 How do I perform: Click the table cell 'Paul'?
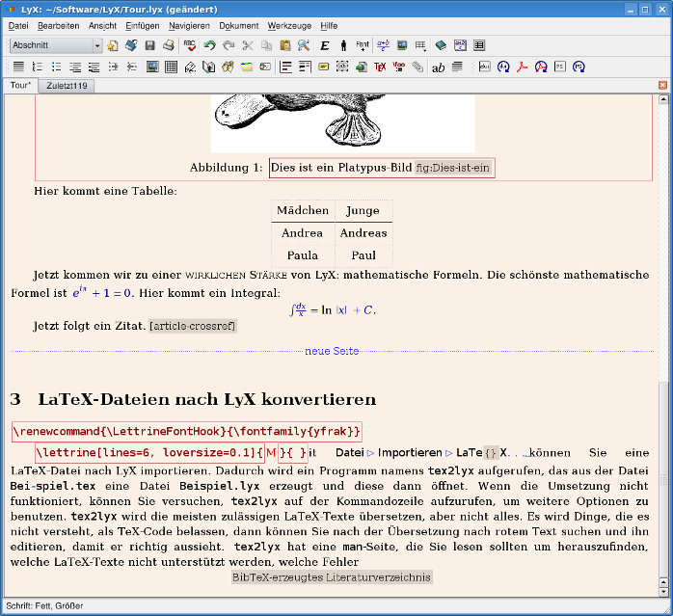(x=363, y=255)
